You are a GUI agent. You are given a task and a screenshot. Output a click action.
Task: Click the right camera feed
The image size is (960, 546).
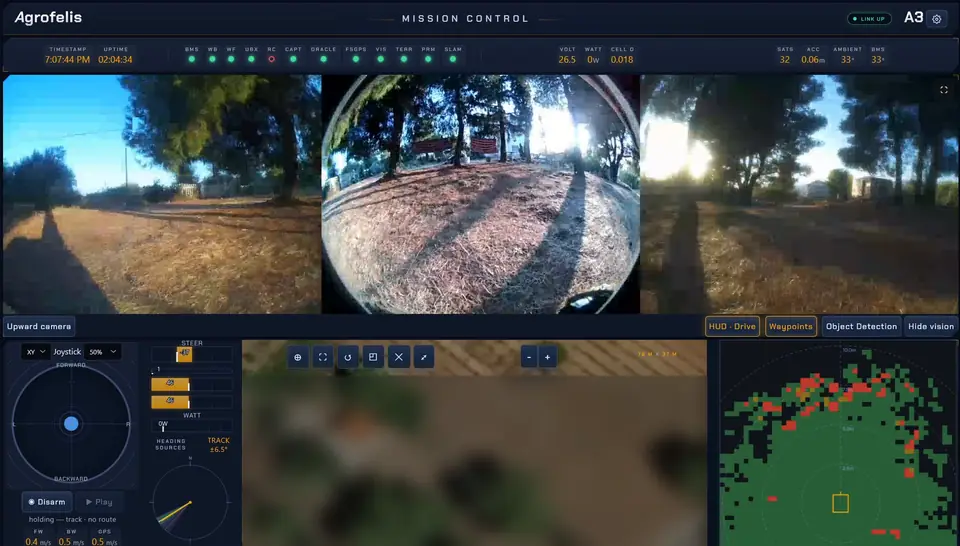click(799, 194)
